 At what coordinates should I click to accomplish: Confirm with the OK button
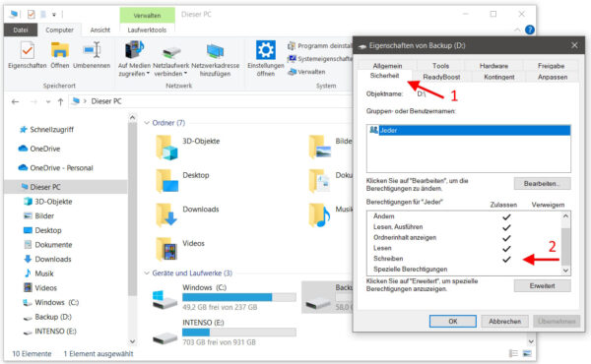(453, 321)
